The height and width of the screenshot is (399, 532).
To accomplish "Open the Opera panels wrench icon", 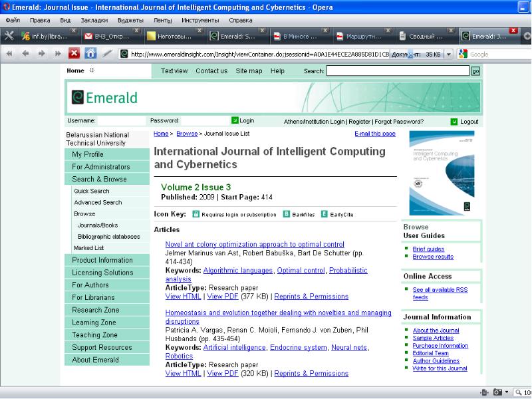I will click(9, 36).
